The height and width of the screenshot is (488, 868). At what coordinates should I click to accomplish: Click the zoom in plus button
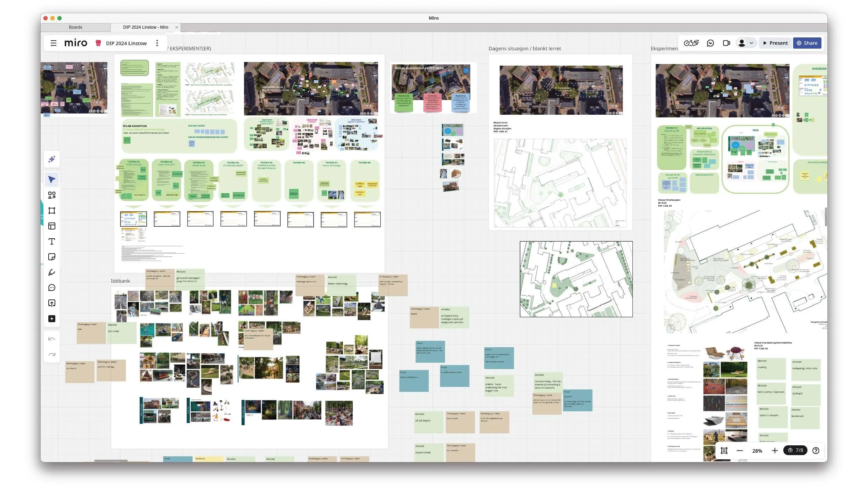tap(775, 451)
